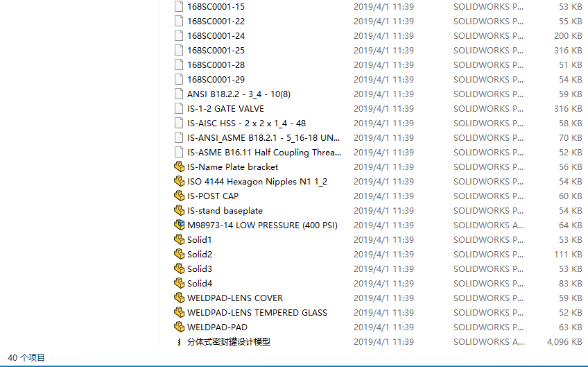588x367 pixels.
Task: Select file name IS-ANSI_ASME B18.2.1 - 5_16-18
Action: 263,138
